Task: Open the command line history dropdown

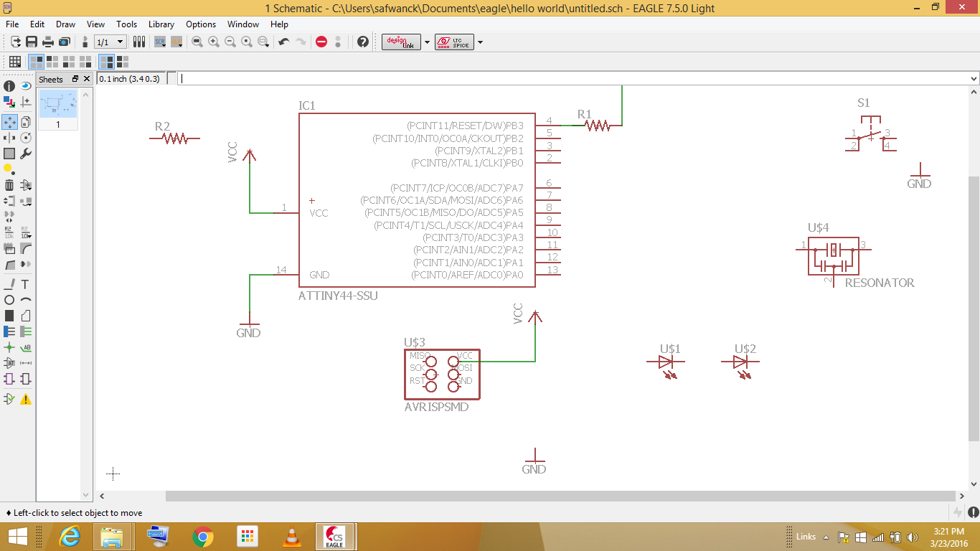Action: [x=974, y=79]
